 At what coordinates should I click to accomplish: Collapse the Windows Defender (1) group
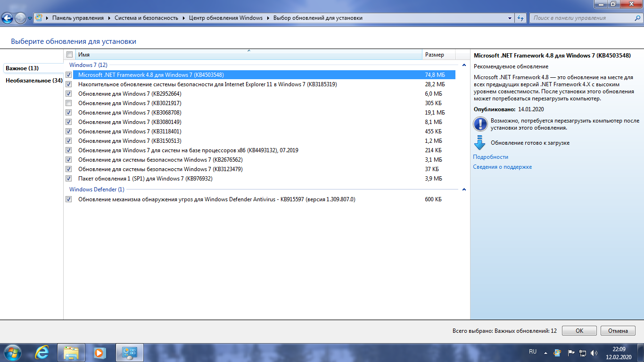(x=464, y=189)
